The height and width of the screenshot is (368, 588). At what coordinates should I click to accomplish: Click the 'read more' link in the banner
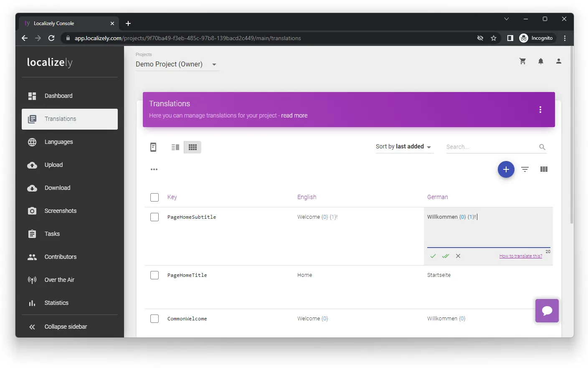pos(294,116)
